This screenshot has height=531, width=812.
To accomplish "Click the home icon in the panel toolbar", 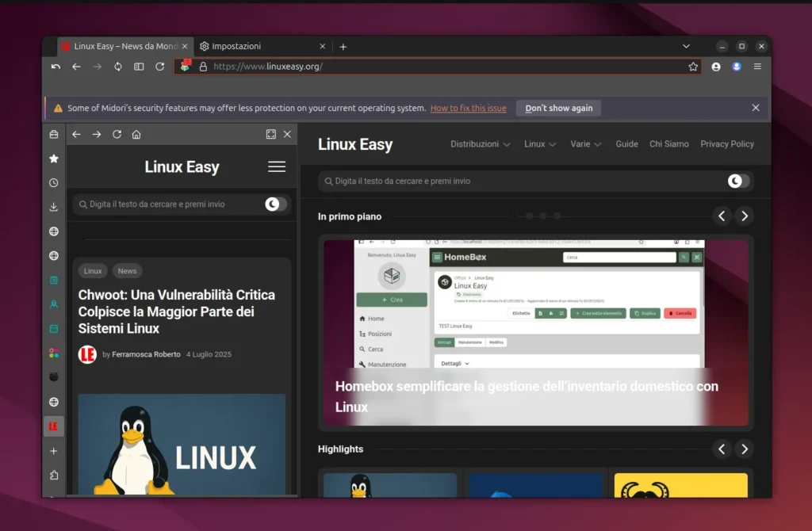I will pos(135,135).
